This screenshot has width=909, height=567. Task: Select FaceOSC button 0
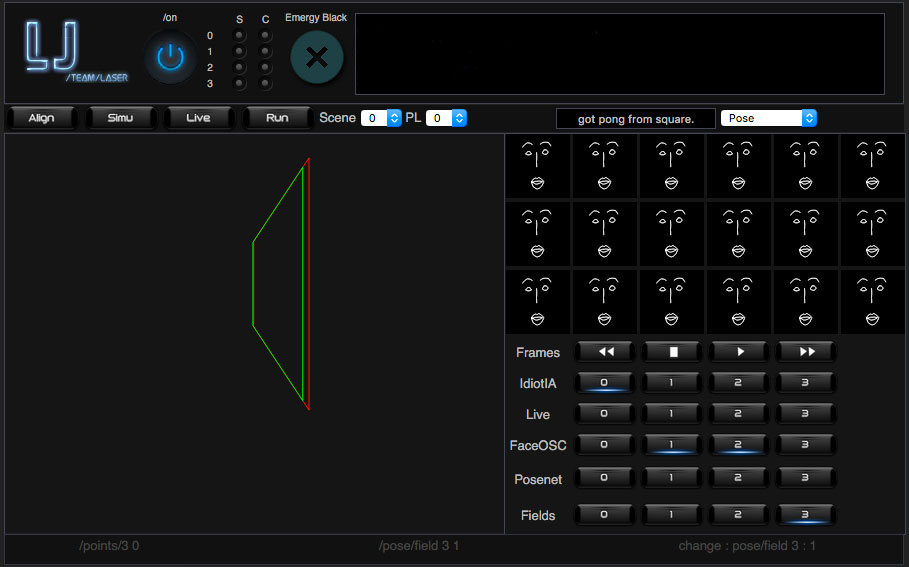tap(605, 445)
